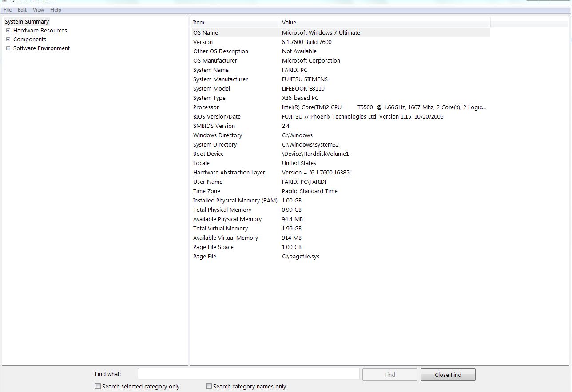Expand the Hardware Resources tree node

tap(8, 30)
